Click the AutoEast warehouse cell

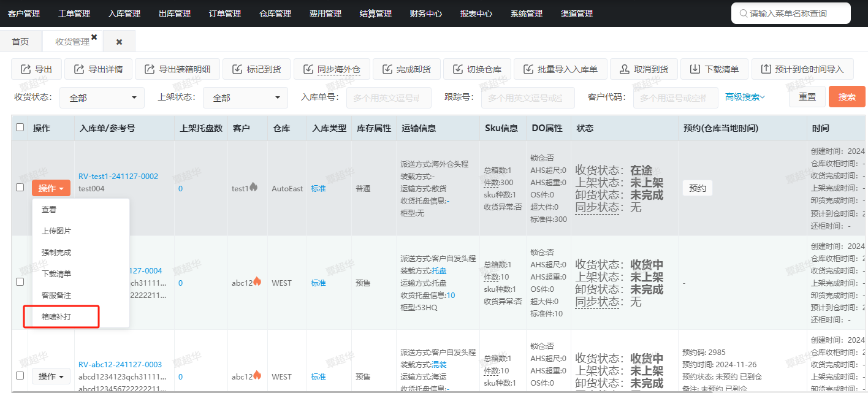pyautogui.click(x=287, y=188)
